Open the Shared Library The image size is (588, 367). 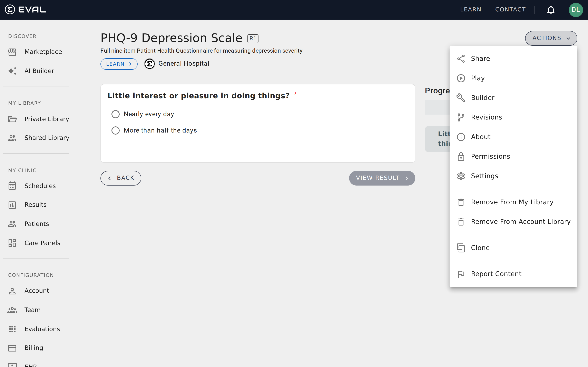point(47,138)
